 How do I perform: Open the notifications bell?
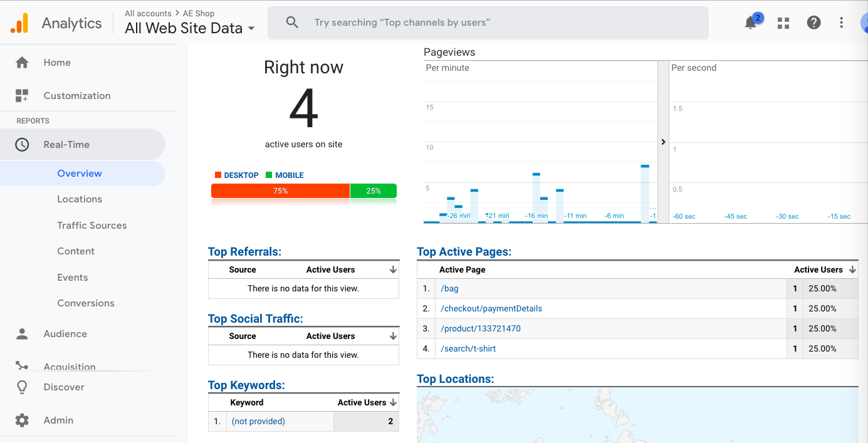(x=750, y=23)
